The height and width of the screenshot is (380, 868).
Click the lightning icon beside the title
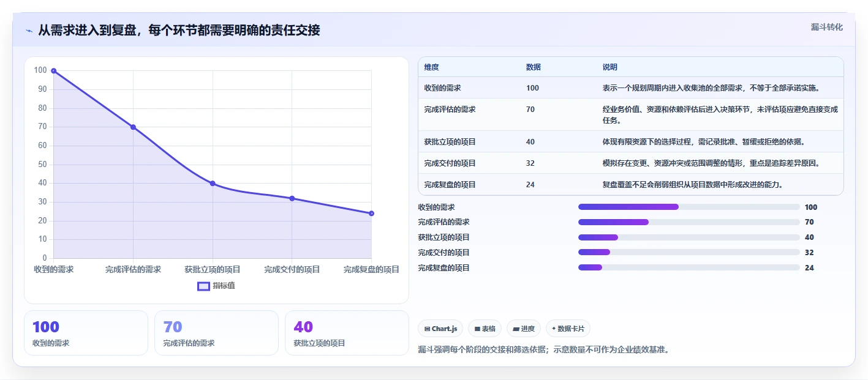click(x=29, y=31)
